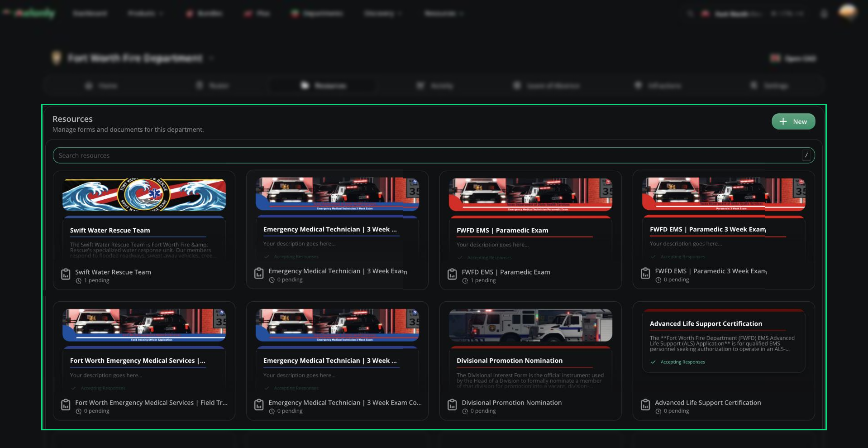Screen dimensions: 868x448
Task: Click checkmark icon in Advanced Life Support card
Action: [x=653, y=362]
